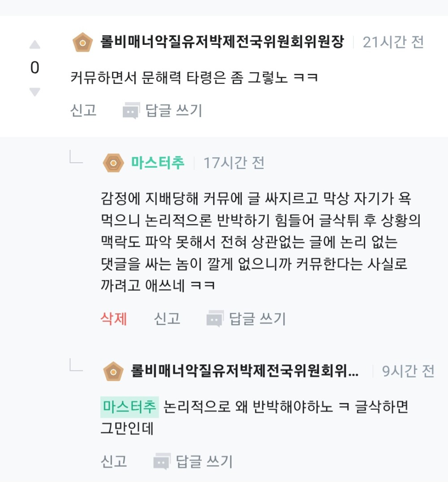Report 마스터추's reply with 신고

[167, 319]
